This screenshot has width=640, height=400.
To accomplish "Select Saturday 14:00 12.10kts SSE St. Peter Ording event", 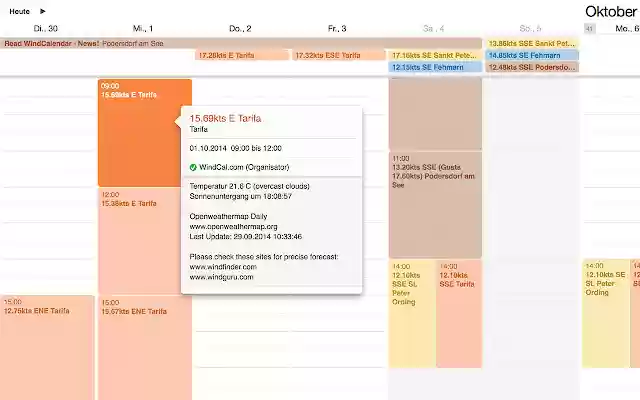I will pyautogui.click(x=411, y=313).
